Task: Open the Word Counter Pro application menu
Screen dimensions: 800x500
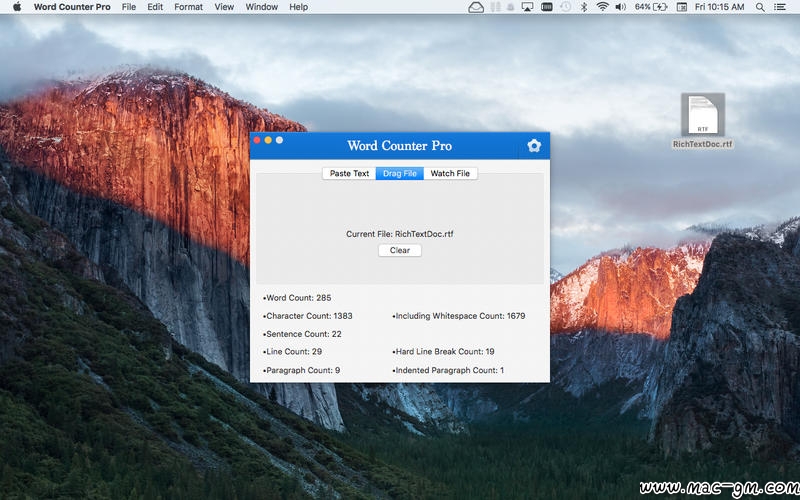Action: pyautogui.click(x=72, y=7)
